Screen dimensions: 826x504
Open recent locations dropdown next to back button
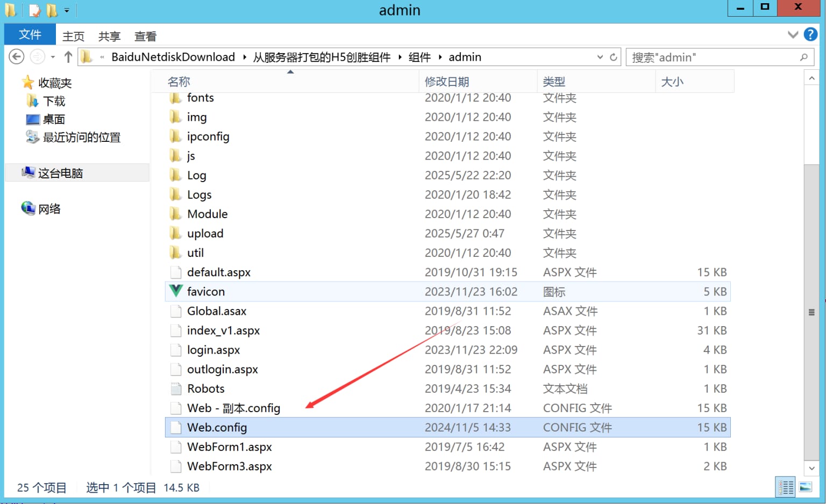(52, 56)
